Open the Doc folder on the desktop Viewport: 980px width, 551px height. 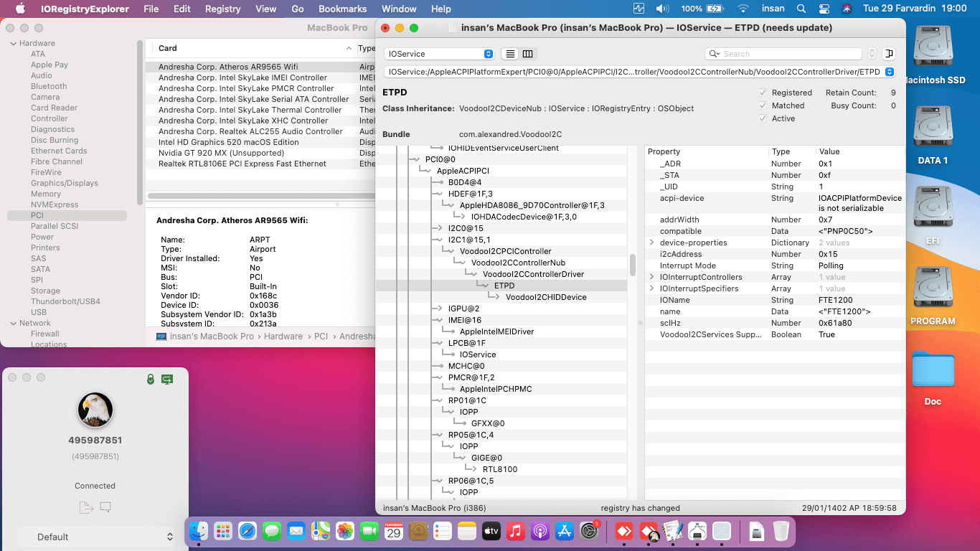tap(933, 370)
